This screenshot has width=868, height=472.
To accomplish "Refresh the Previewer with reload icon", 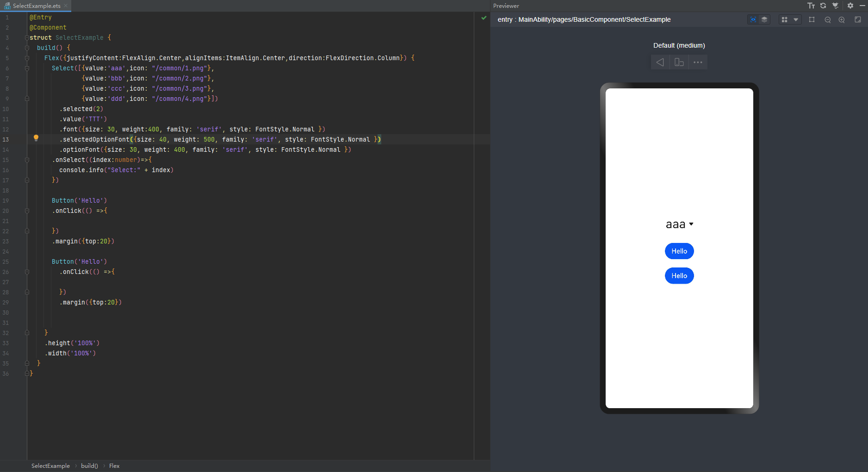I will click(x=823, y=6).
